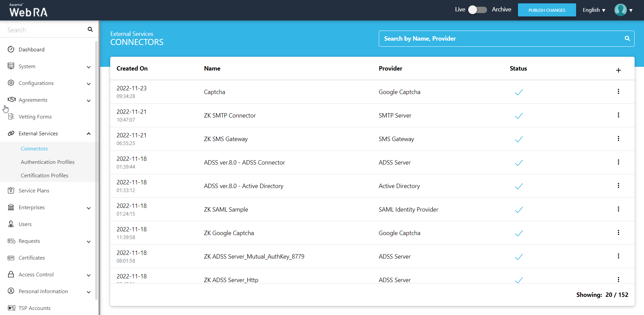Click the SAML Identity Provider cell
644x315 pixels.
408,209
